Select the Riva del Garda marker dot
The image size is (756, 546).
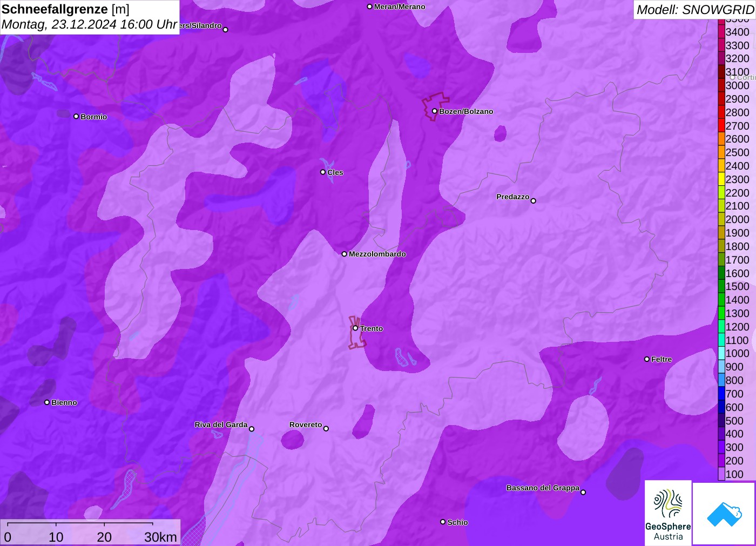point(252,429)
